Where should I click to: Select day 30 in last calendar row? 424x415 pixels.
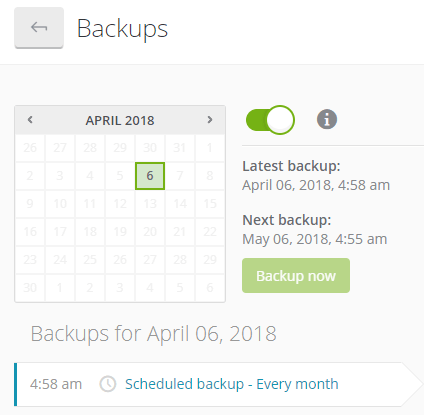30,288
